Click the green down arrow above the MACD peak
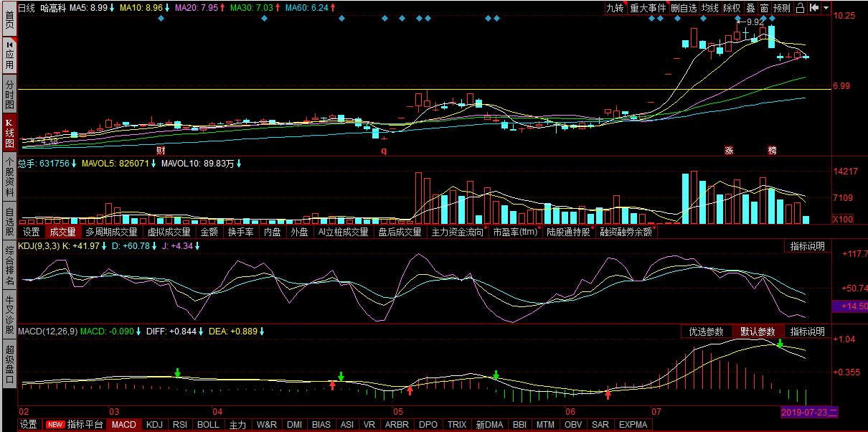The image size is (868, 432). point(780,344)
